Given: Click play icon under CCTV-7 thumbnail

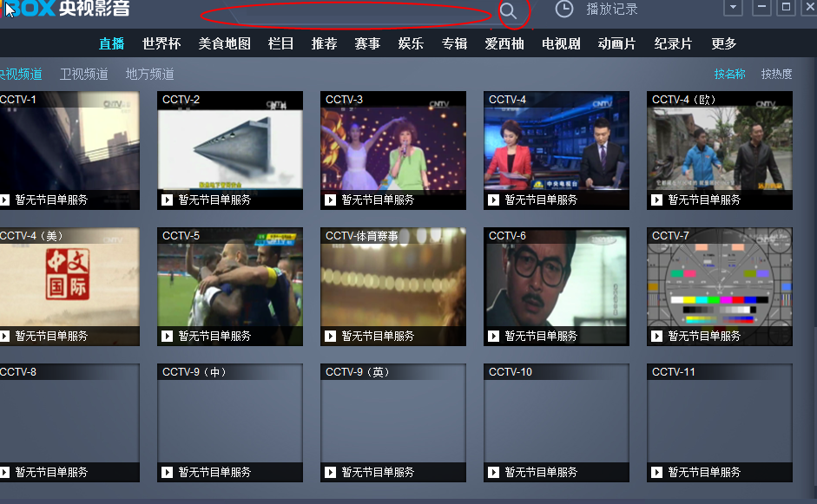Looking at the screenshot, I should [x=656, y=336].
